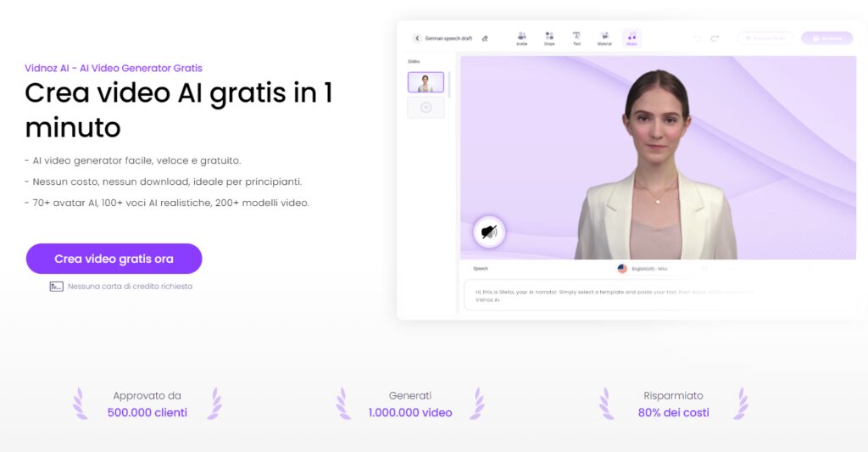The height and width of the screenshot is (452, 868).
Task: Click the Speech label under the preview
Action: coord(481,269)
